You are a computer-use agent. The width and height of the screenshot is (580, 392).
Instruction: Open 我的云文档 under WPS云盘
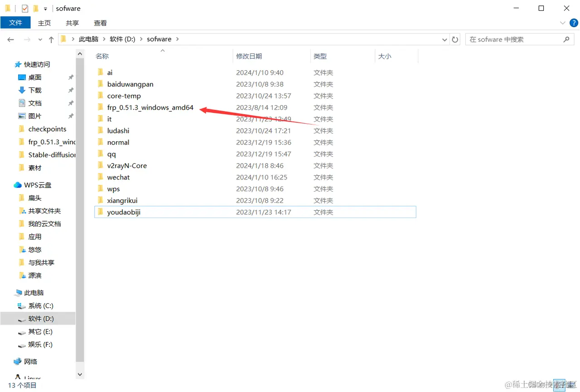pos(44,224)
